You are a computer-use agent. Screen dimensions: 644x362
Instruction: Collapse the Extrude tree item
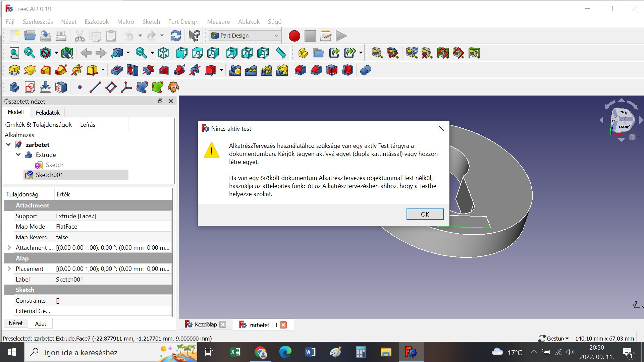pyautogui.click(x=18, y=155)
